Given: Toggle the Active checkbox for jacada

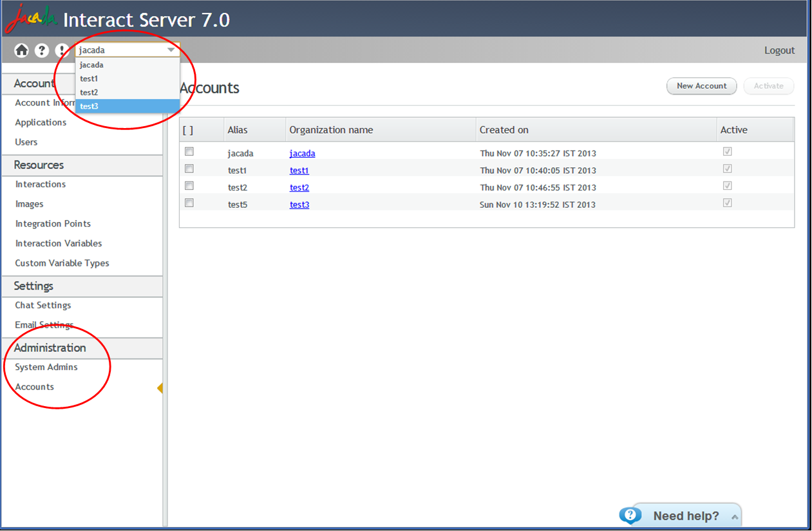Looking at the screenshot, I should tap(728, 152).
